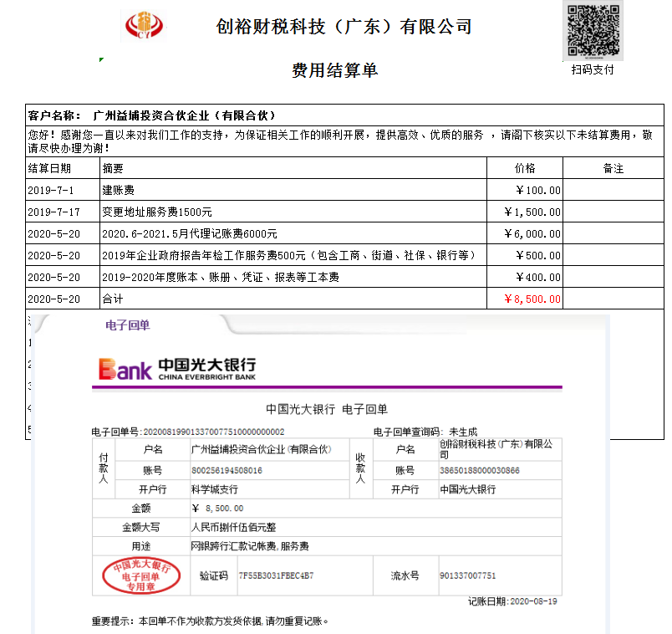Image resolution: width=672 pixels, height=634 pixels.
Task: Select the date cell 2019-7-17
Action: coord(63,212)
